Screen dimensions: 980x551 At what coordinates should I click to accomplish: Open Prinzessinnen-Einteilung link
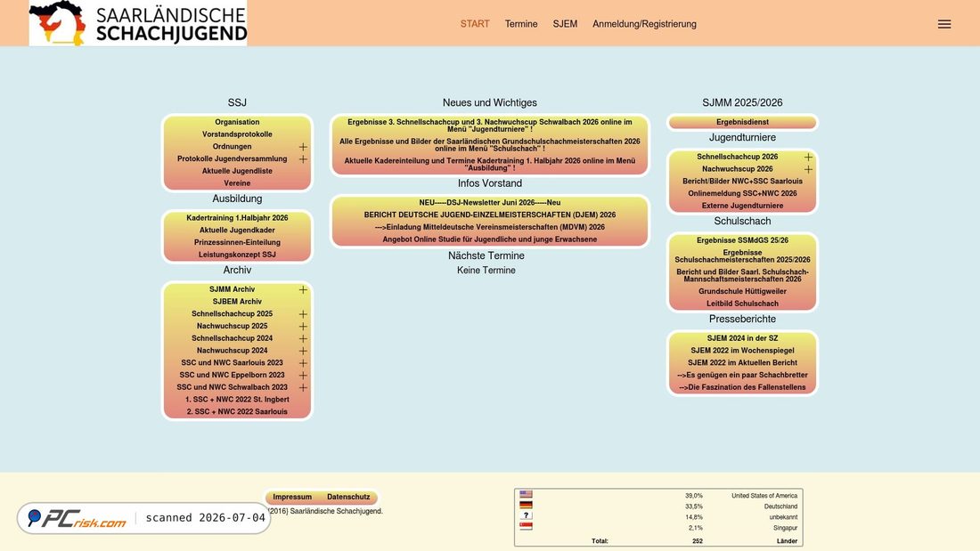[237, 242]
